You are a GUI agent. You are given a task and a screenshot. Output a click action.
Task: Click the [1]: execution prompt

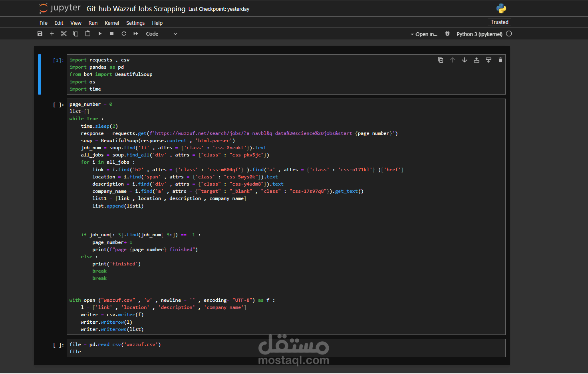58,60
